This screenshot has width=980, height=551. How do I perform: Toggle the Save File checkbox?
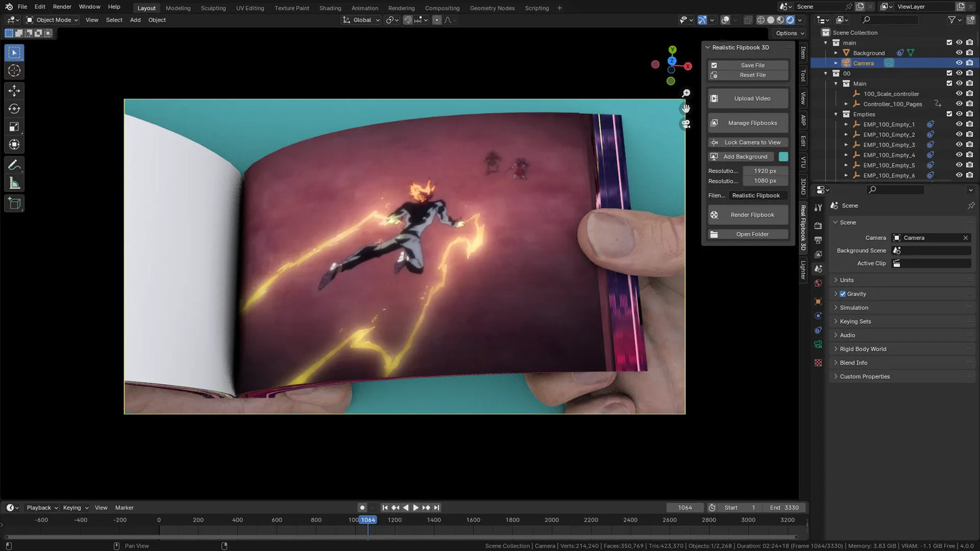pyautogui.click(x=714, y=66)
